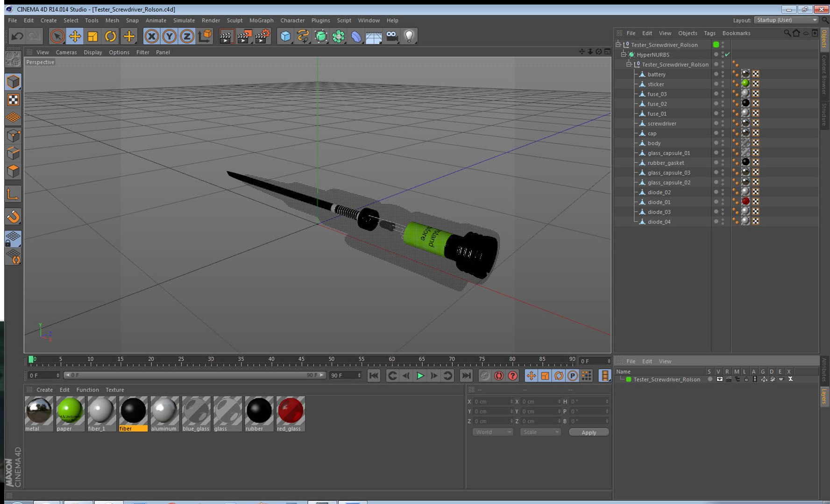Select the glass_capsule_01 object
This screenshot has height=504, width=830.
668,153
